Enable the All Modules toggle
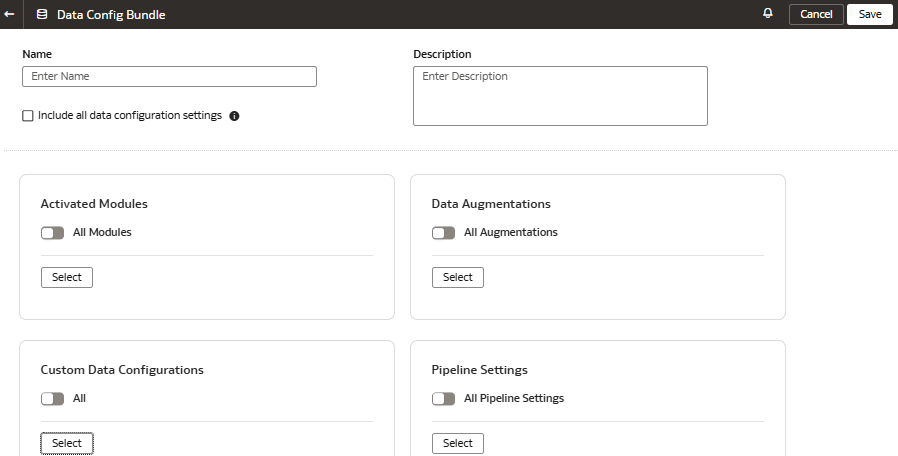Viewport: 898px width, 456px height. [52, 233]
